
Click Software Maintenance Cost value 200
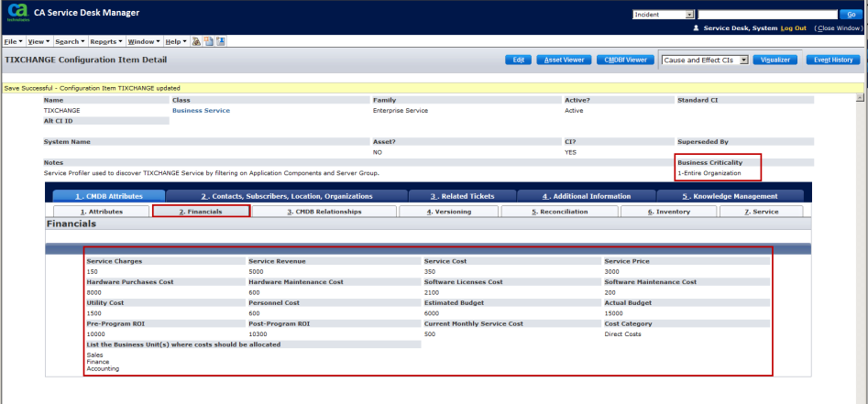(x=610, y=292)
